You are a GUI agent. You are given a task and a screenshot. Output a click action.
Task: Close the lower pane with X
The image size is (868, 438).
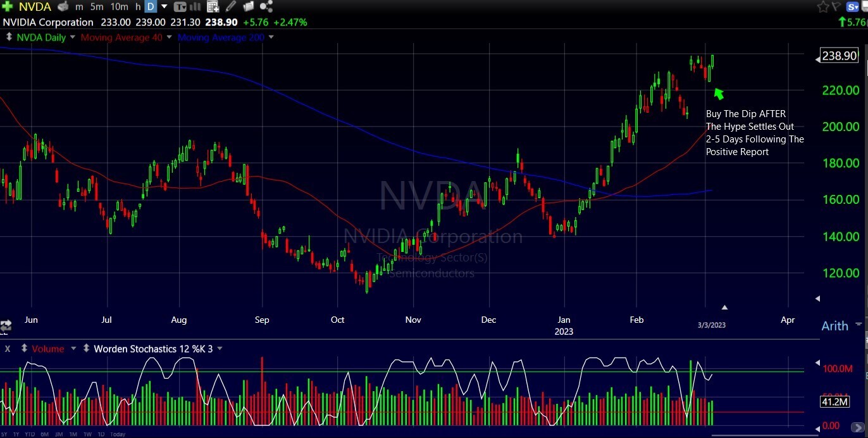click(8, 348)
